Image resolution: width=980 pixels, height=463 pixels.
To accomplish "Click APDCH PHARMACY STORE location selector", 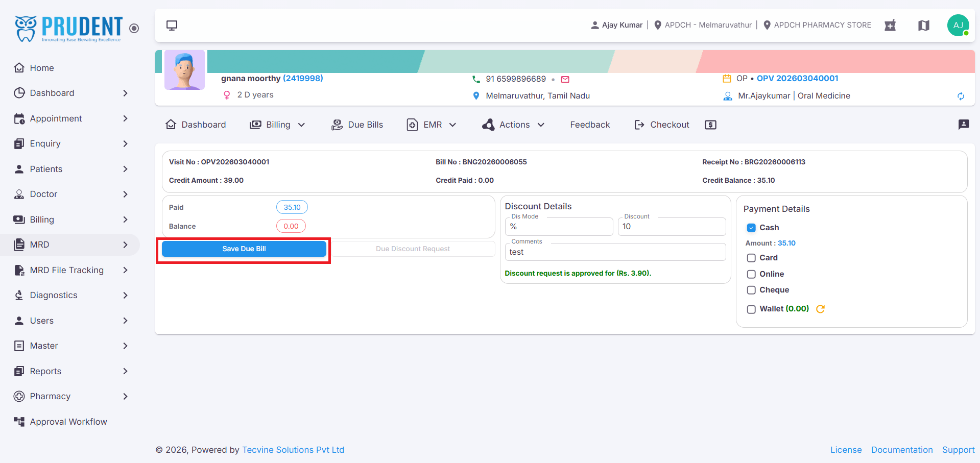I will click(x=817, y=25).
